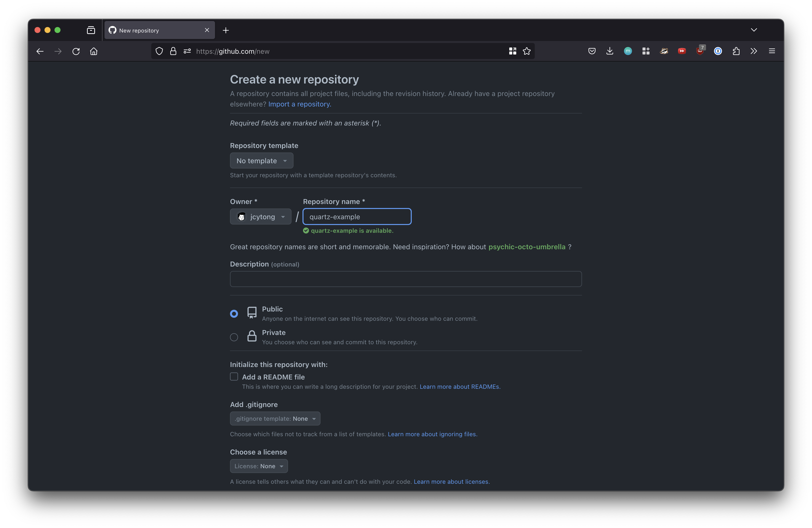Expand the No template dropdown
Screen dimensions: 812x528
(x=261, y=161)
